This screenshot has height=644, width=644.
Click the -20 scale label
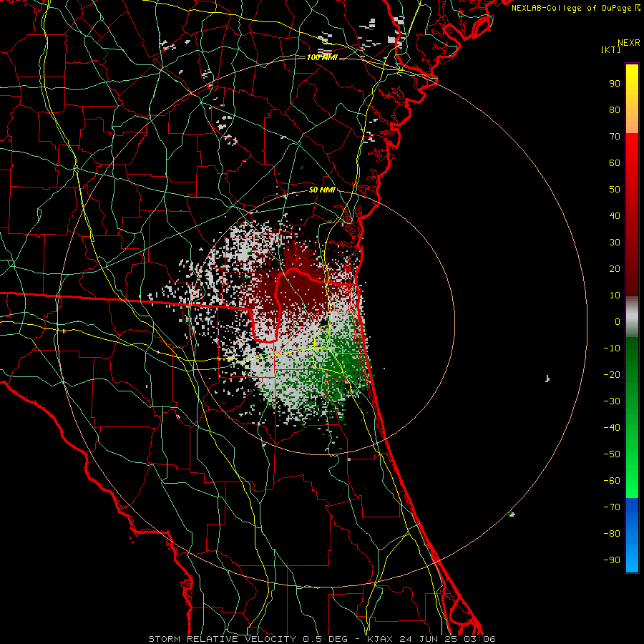point(612,374)
